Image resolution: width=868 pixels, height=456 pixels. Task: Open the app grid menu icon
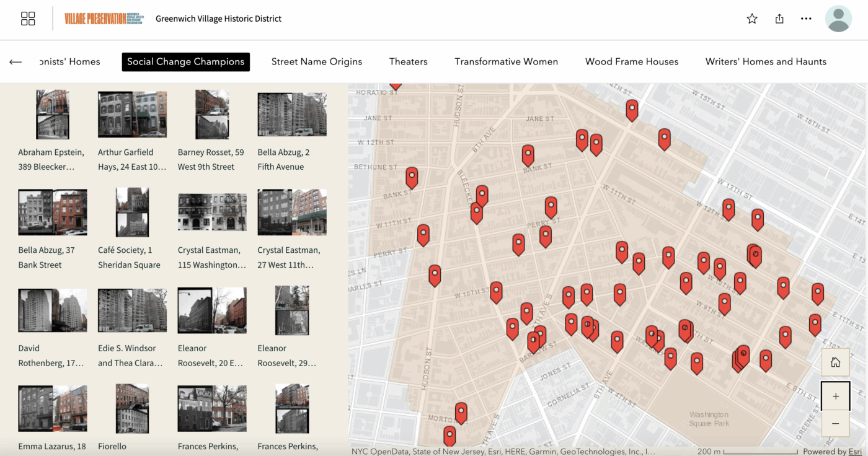click(28, 19)
